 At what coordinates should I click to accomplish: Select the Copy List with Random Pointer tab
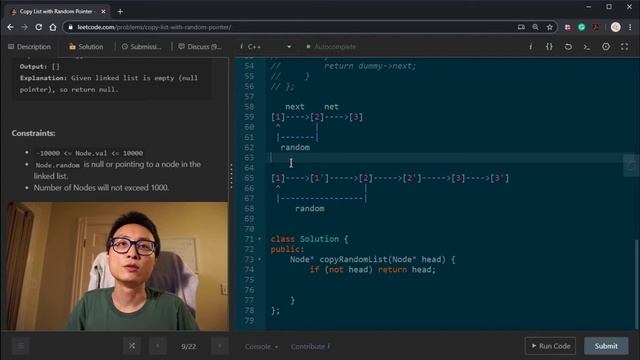(x=57, y=11)
